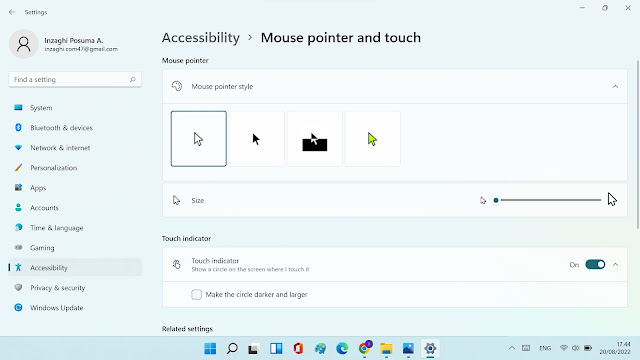This screenshot has height=360, width=640.
Task: Open System settings in sidebar
Action: pyautogui.click(x=75, y=108)
